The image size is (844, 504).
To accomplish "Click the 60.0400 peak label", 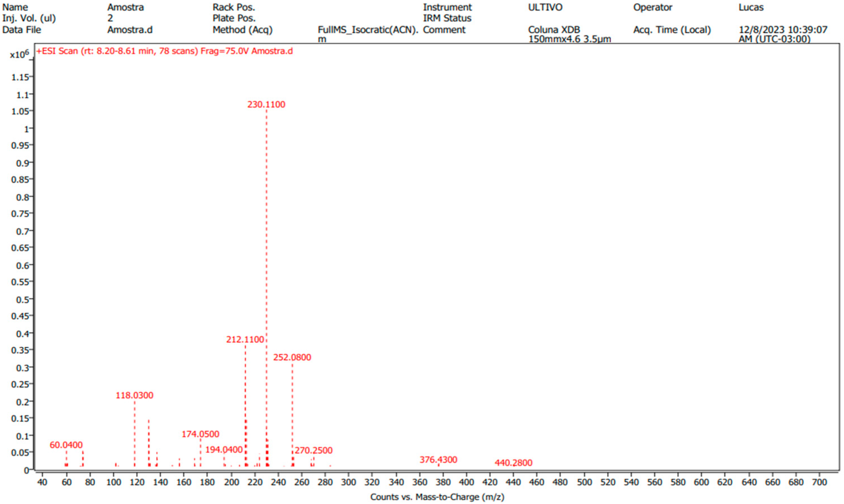I will (66, 445).
